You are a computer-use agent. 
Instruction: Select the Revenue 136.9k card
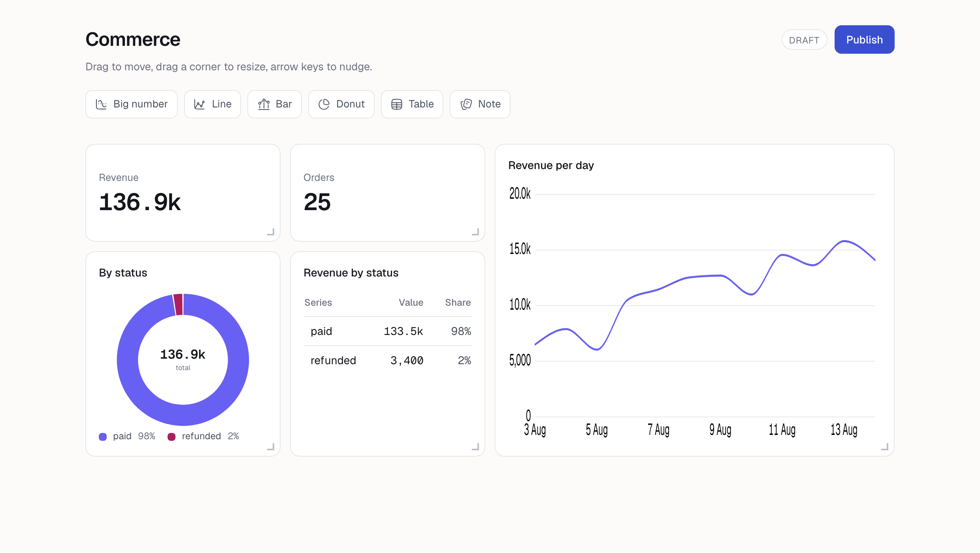click(183, 193)
